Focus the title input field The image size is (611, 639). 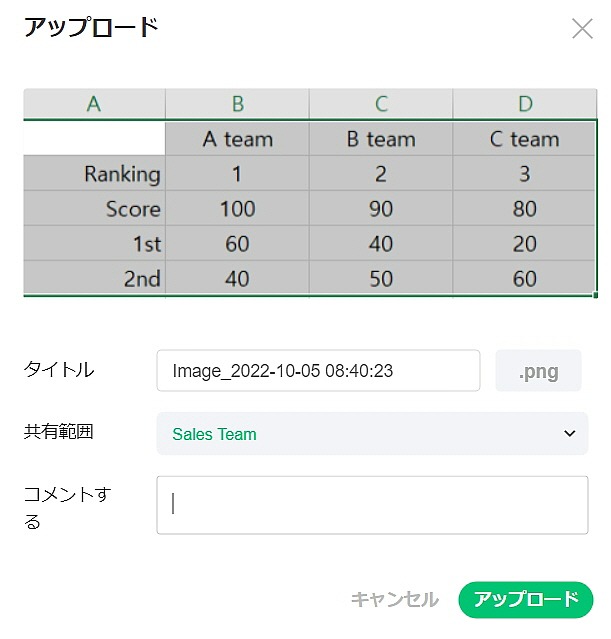pos(318,371)
